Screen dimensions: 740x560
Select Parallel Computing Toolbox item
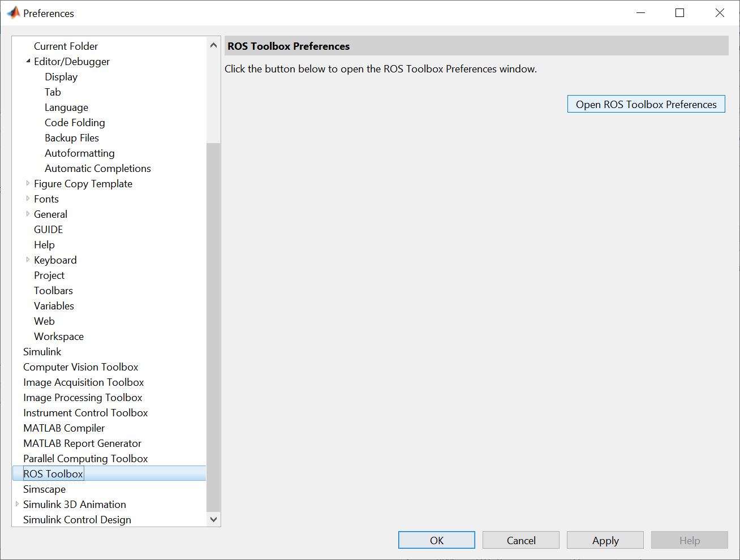[x=85, y=459]
